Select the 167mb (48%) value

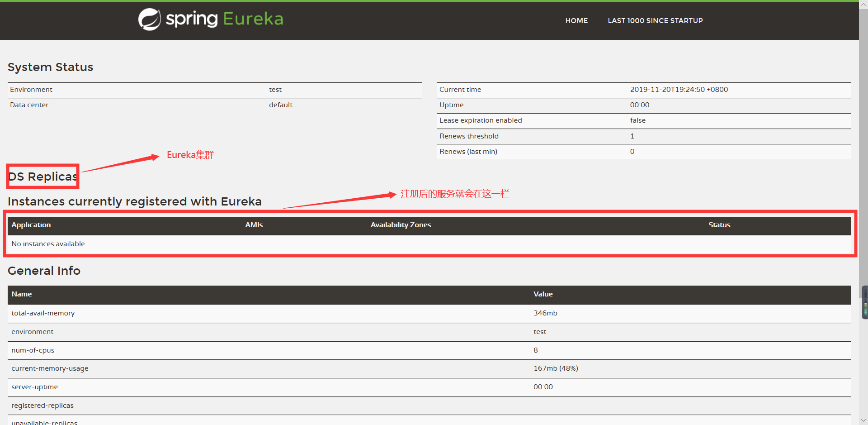[556, 368]
